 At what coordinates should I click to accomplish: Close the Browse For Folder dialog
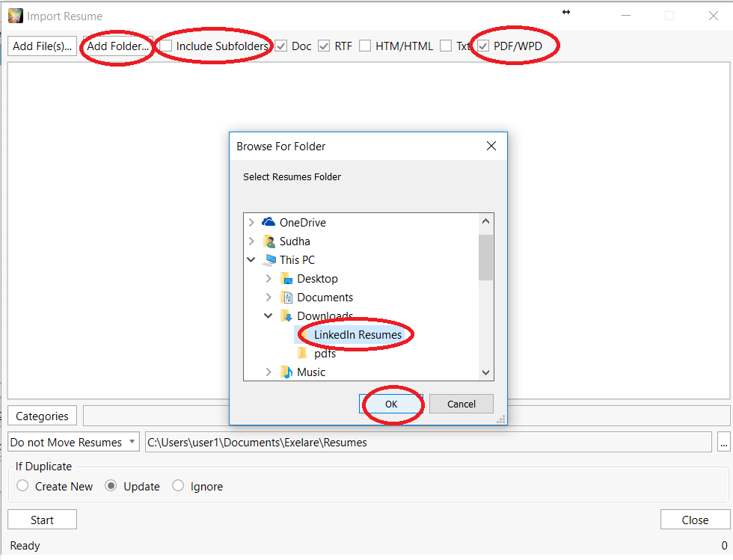pos(491,147)
